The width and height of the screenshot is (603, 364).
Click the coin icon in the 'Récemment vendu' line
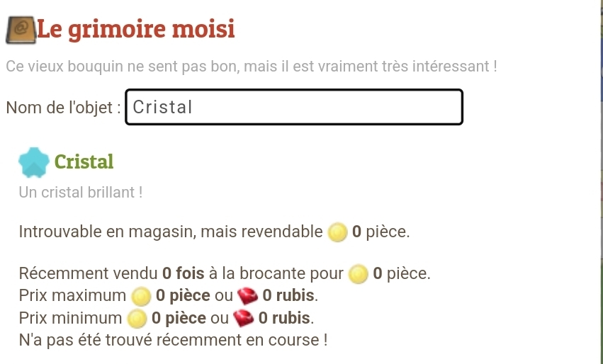(x=359, y=273)
